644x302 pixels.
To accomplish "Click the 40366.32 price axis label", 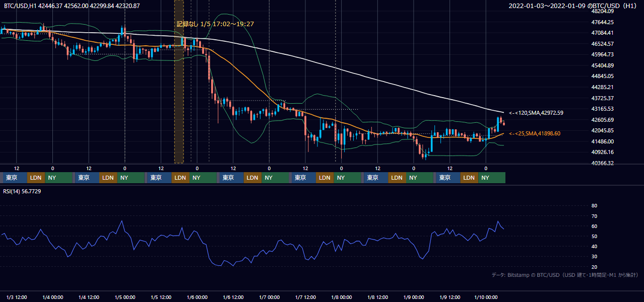I will [602, 163].
